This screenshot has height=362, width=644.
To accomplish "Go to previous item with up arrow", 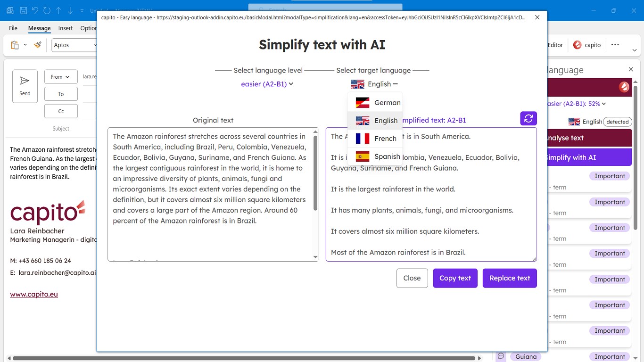I will 58,10.
